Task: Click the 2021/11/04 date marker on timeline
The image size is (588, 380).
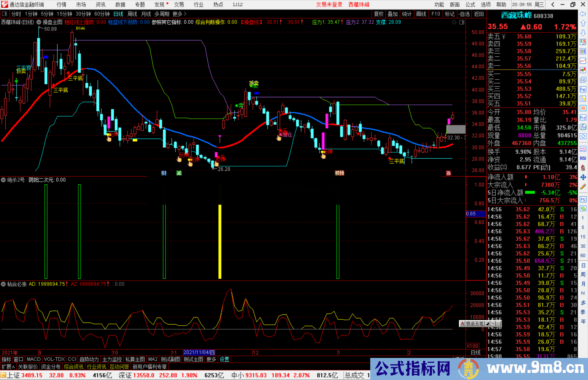Action: pos(199,352)
